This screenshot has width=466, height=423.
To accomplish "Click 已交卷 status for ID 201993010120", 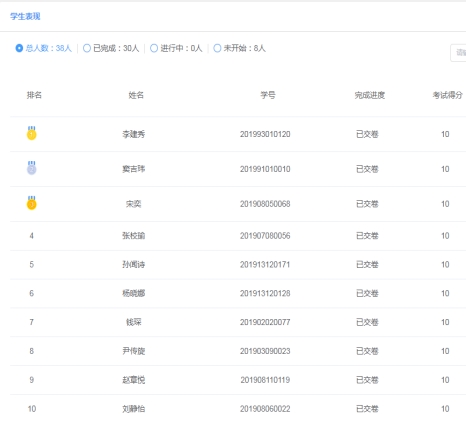I will (367, 134).
